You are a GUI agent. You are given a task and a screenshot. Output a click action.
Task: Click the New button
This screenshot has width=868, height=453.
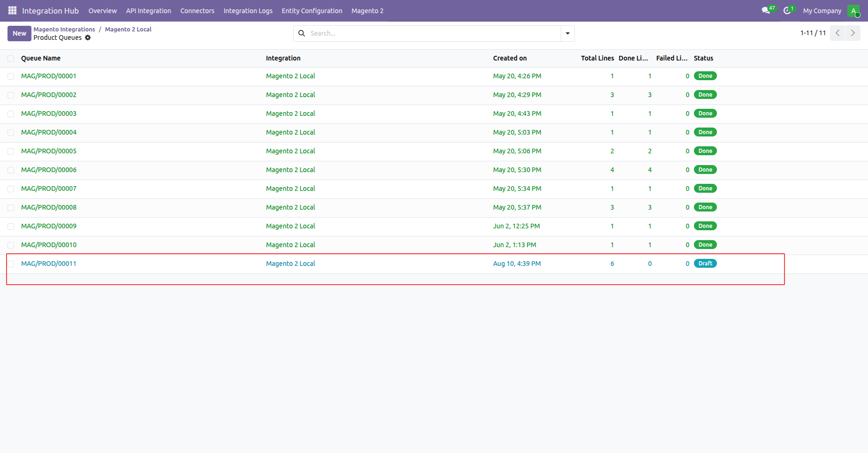pyautogui.click(x=19, y=33)
